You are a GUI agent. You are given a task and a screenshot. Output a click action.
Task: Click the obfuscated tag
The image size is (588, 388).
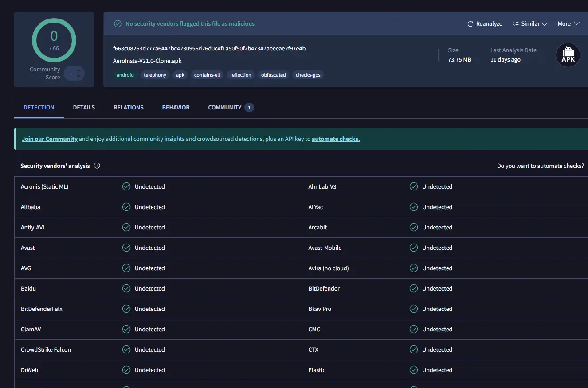(x=274, y=75)
